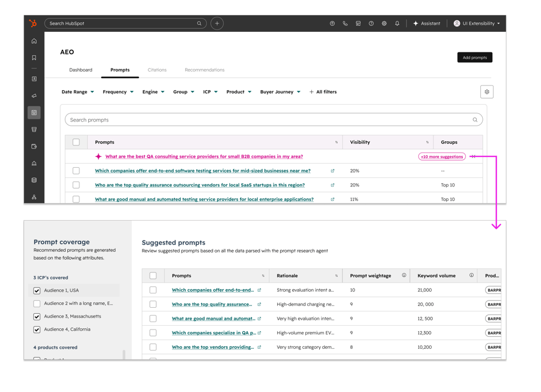Image resolution: width=541 pixels, height=392 pixels.
Task: Open the help question mark icon
Action: [x=371, y=23]
